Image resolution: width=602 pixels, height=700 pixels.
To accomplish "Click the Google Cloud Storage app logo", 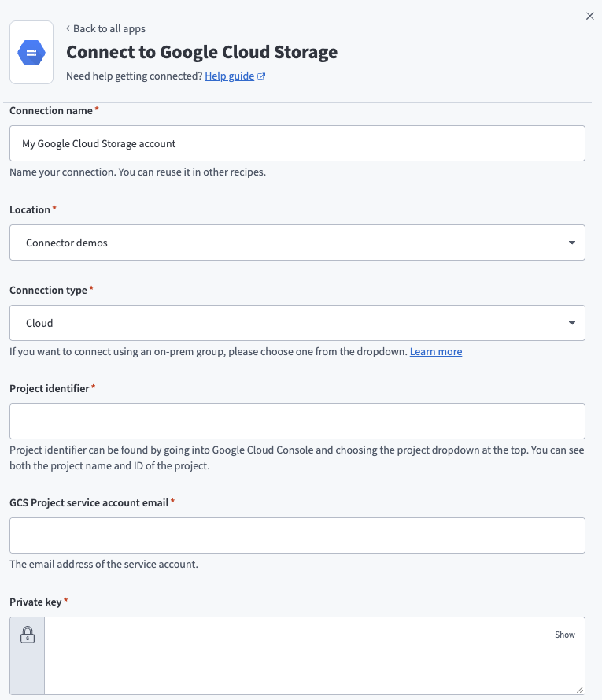I will 31,53.
